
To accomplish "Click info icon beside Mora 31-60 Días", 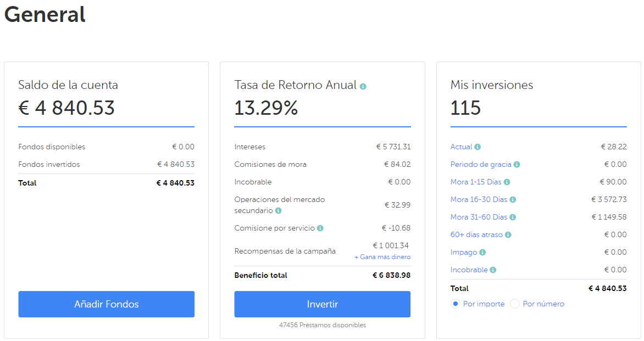I will pos(512,217).
